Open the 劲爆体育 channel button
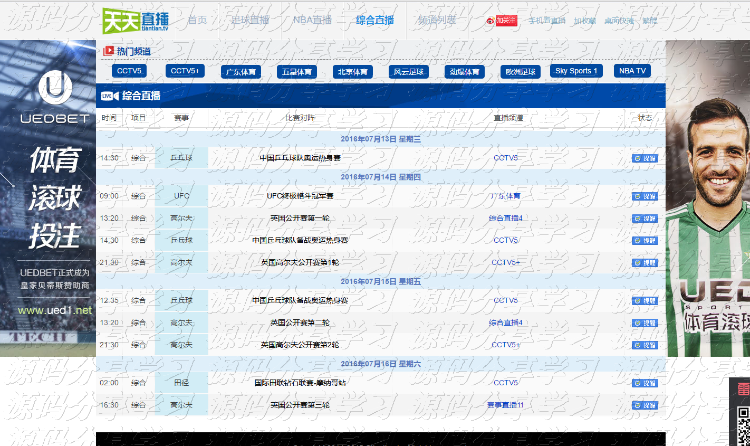The width and height of the screenshot is (750, 446). point(464,72)
